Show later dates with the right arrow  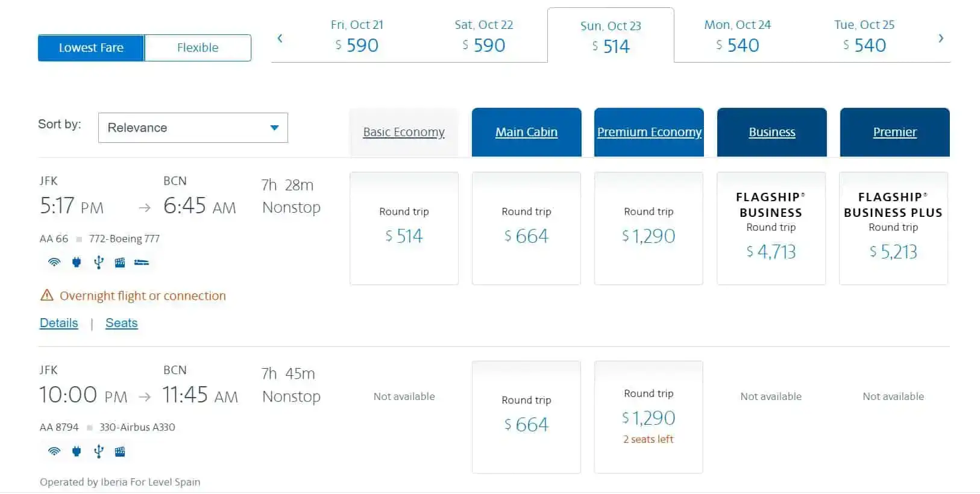pos(941,39)
